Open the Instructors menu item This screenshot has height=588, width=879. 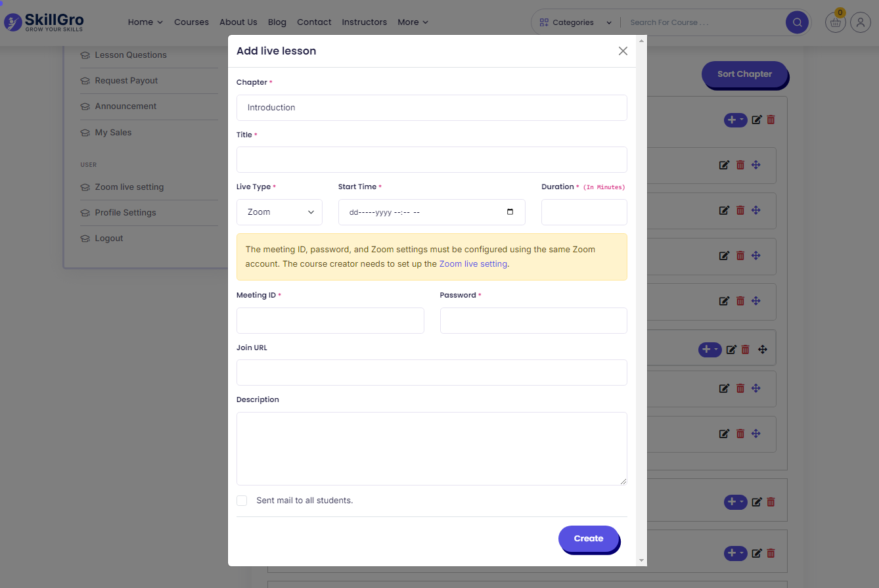point(365,22)
